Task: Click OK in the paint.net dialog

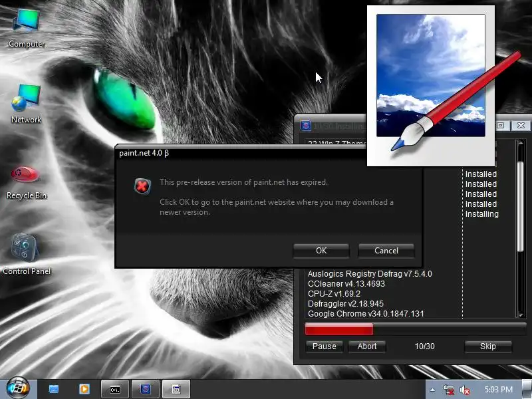Action: (321, 251)
